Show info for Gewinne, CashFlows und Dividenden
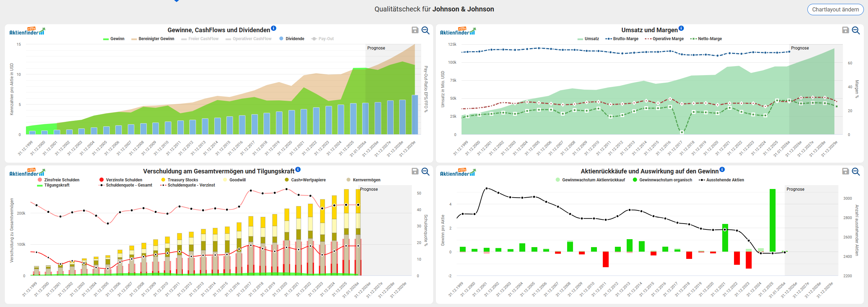Screen dimensions: 868x307 click(274, 28)
